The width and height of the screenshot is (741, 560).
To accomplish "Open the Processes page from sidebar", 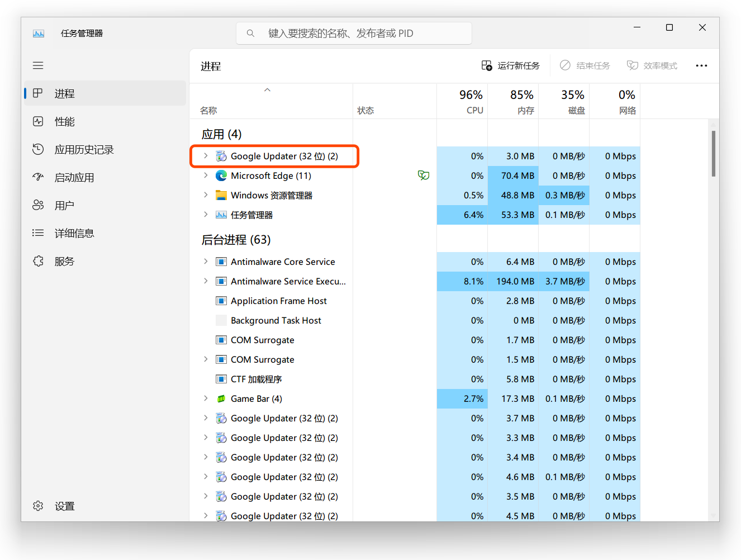I will tap(105, 93).
